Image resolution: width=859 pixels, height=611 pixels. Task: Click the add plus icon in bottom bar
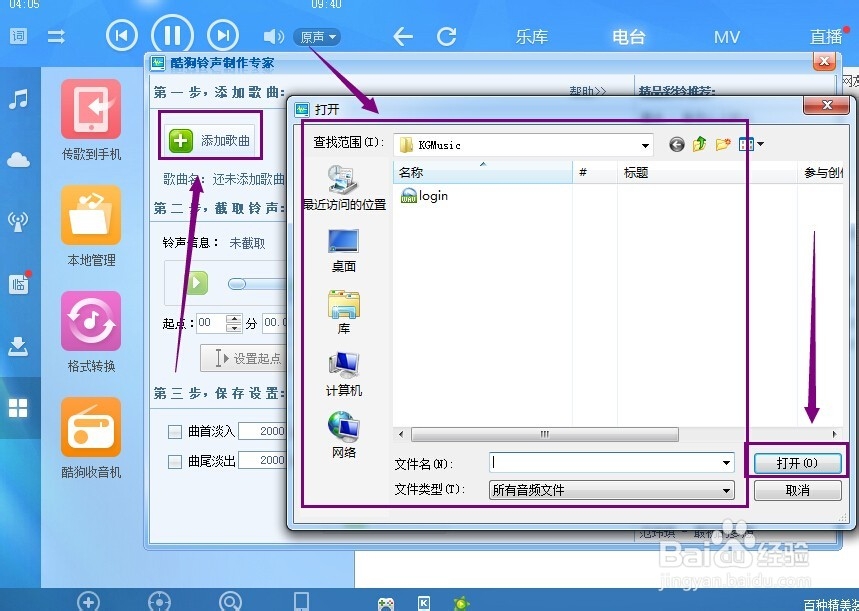click(x=88, y=602)
